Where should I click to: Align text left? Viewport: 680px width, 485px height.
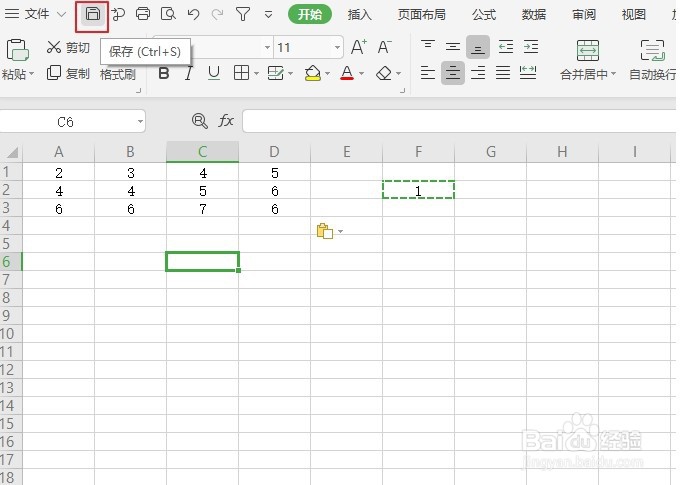point(428,73)
